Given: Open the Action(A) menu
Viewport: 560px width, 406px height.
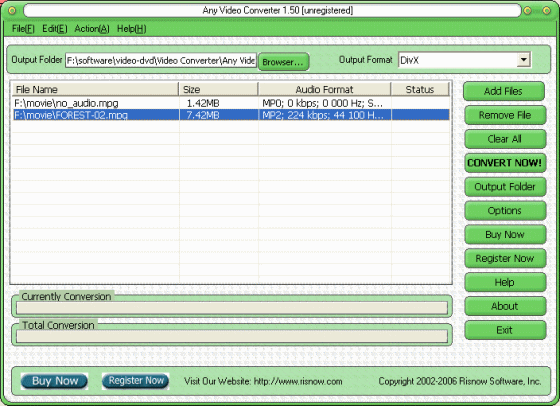Looking at the screenshot, I should 92,29.
